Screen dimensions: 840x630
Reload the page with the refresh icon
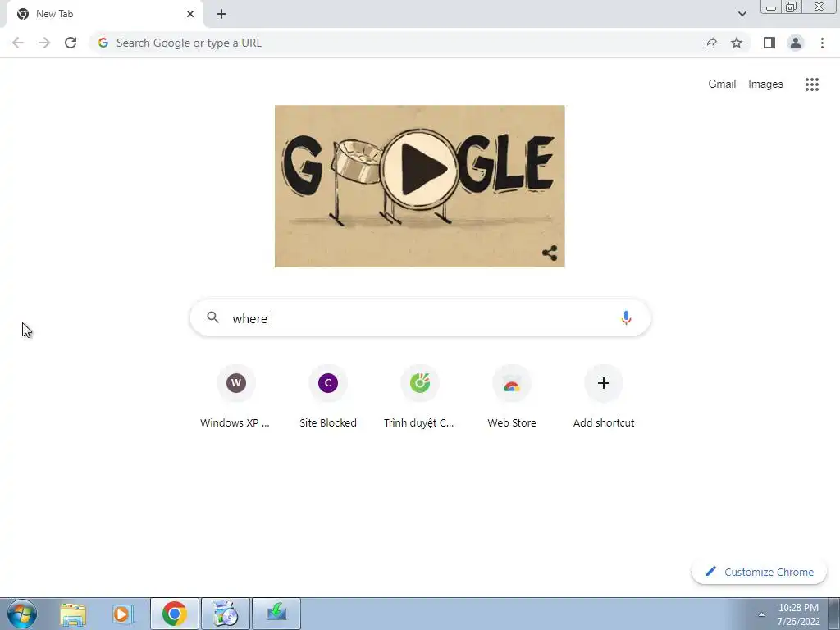click(71, 43)
